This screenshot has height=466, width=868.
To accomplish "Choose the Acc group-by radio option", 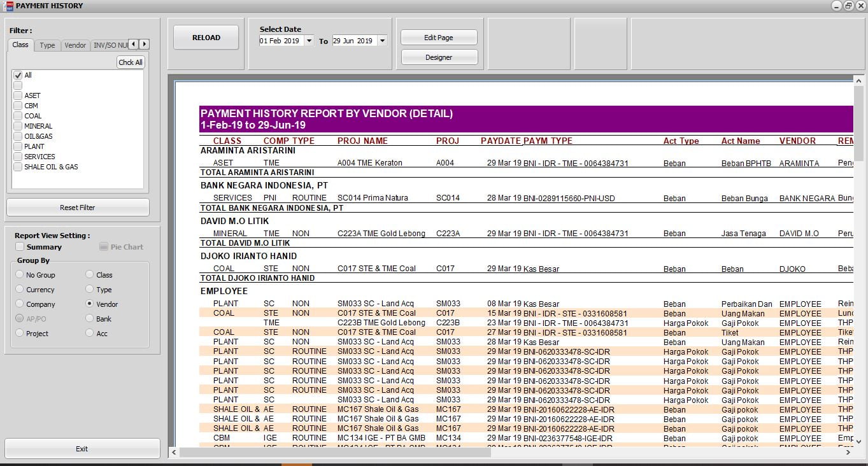I will click(90, 334).
